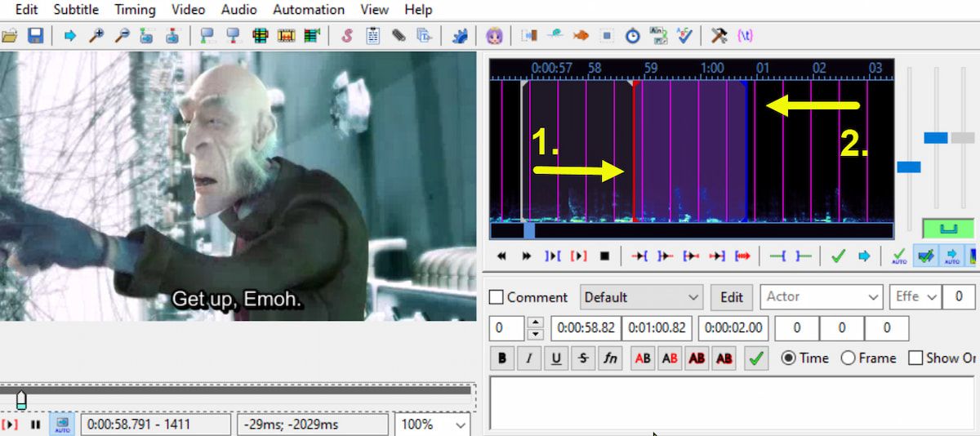Toggle video AUTO seek button beside pause
The height and width of the screenshot is (436, 980).
pyautogui.click(x=61, y=425)
